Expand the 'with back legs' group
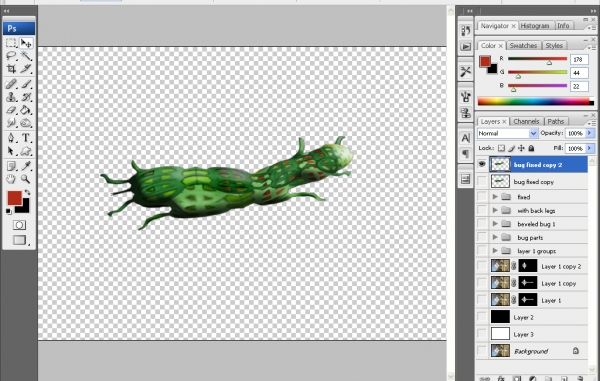 [495, 210]
